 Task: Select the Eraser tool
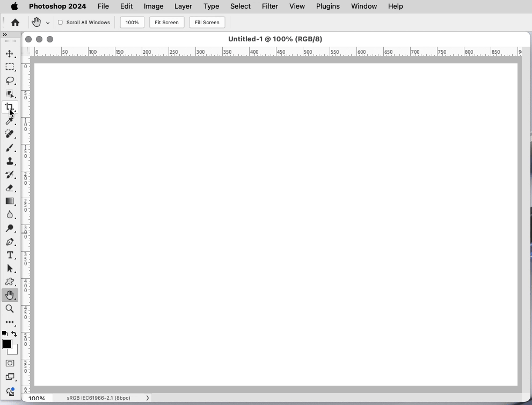(x=10, y=188)
